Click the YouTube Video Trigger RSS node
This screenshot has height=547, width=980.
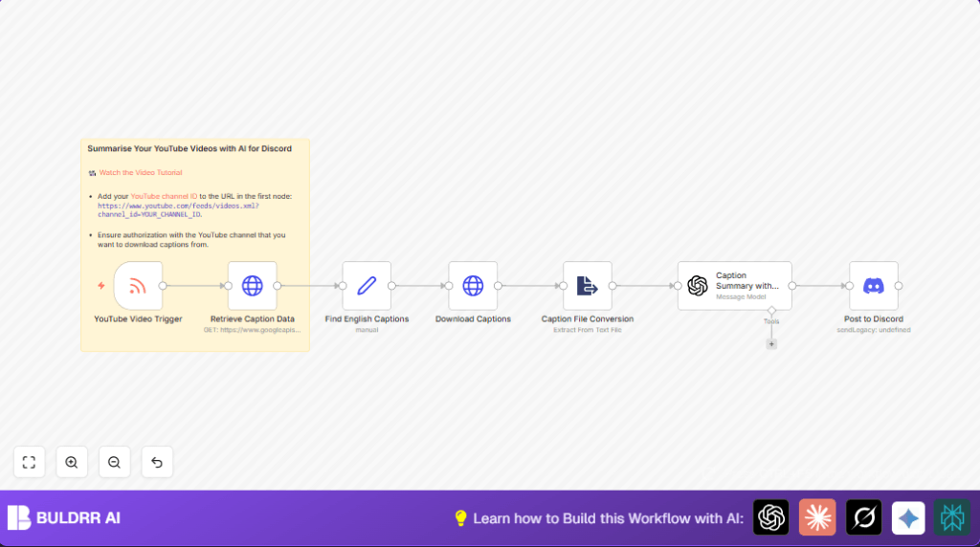pyautogui.click(x=138, y=286)
